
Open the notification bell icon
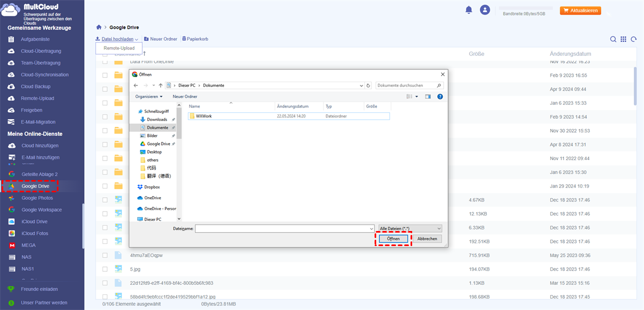469,10
